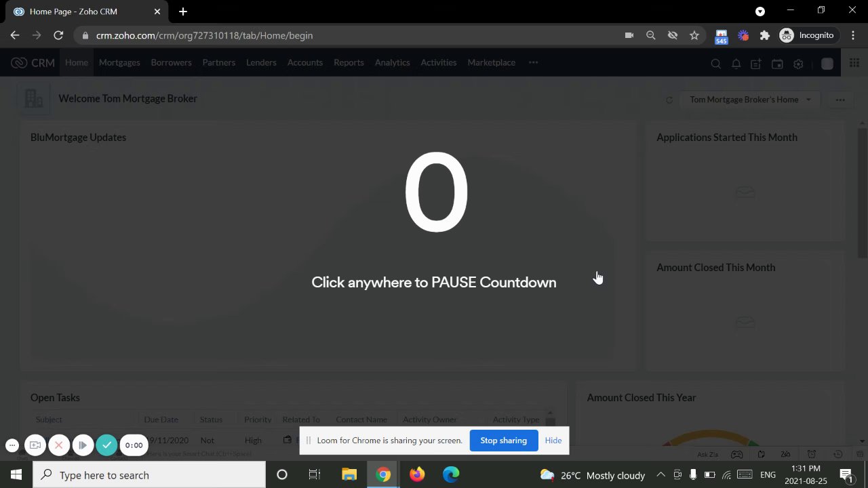The image size is (868, 488).
Task: Open a new browser tab
Action: tap(183, 12)
